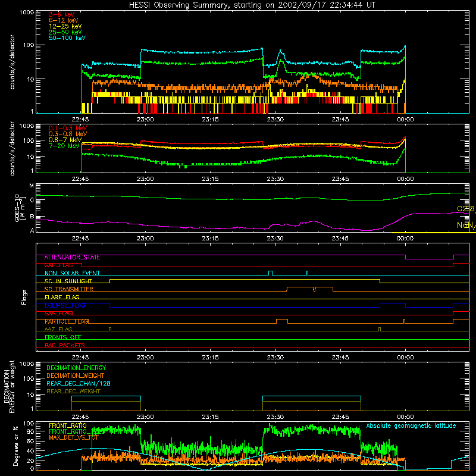Click the B class tick on GOES axis

pyautogui.click(x=32, y=217)
